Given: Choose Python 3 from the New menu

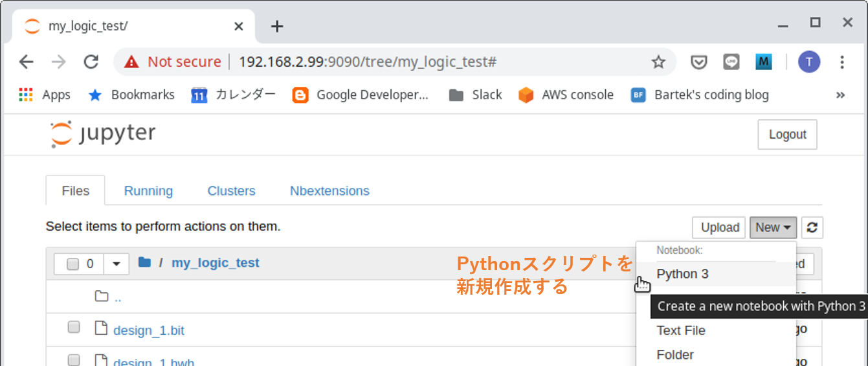Looking at the screenshot, I should tap(682, 274).
